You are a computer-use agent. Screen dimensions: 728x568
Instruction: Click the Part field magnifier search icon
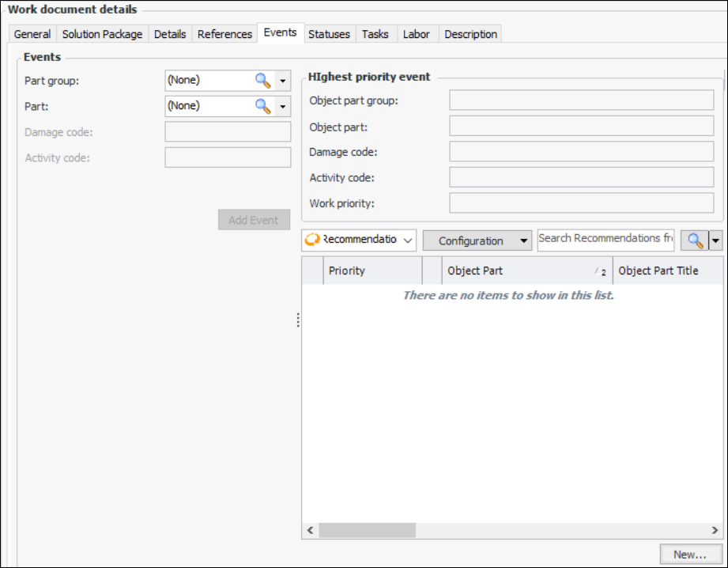pos(262,106)
